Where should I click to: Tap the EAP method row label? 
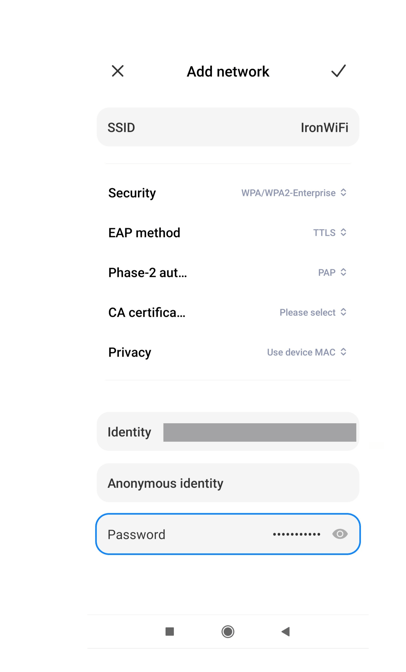tap(144, 233)
